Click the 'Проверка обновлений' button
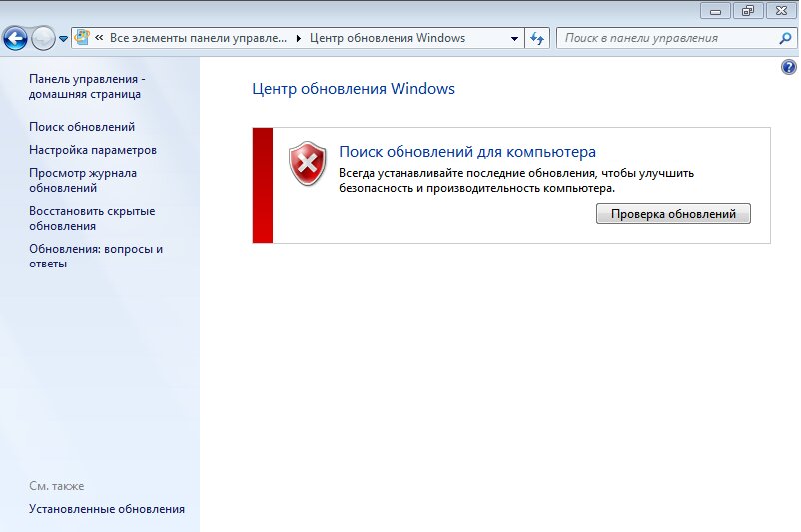This screenshot has height=532, width=801. coord(673,214)
